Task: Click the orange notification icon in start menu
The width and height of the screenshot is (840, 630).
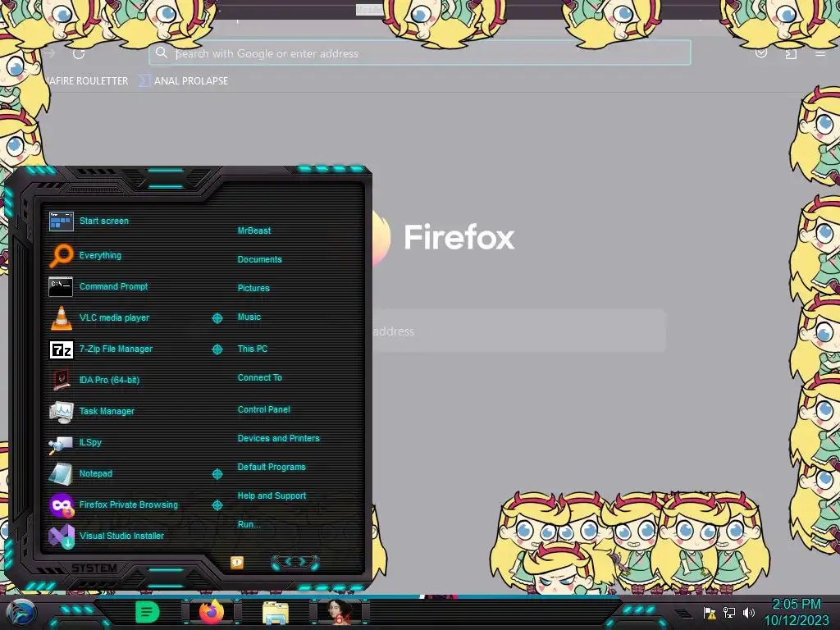Action: (237, 563)
